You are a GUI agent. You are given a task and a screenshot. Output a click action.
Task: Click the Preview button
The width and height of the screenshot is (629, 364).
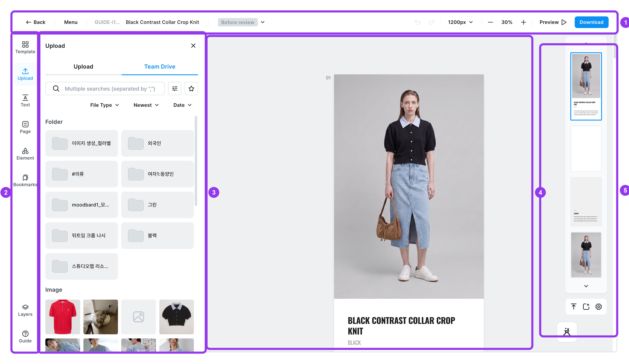click(x=553, y=22)
